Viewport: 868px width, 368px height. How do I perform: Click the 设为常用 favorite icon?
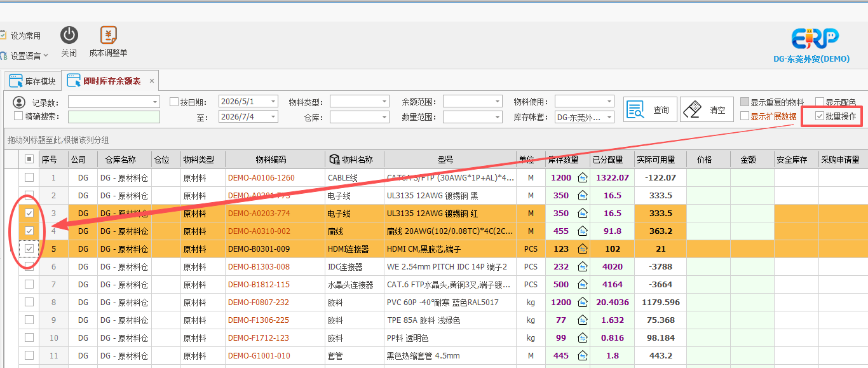pos(3,36)
